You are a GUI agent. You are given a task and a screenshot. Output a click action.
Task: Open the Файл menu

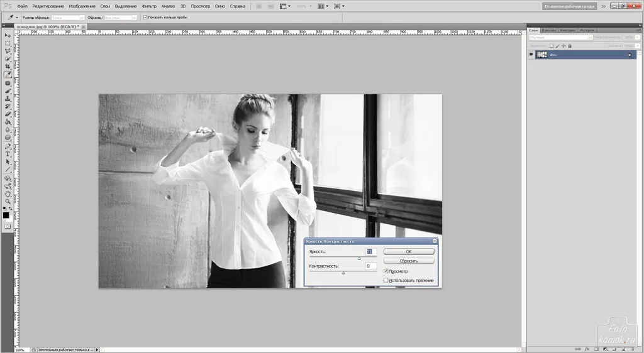22,6
